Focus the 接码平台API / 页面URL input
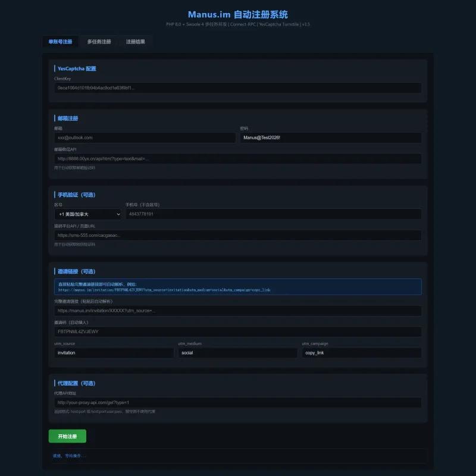This screenshot has height=476, width=476. (237, 235)
